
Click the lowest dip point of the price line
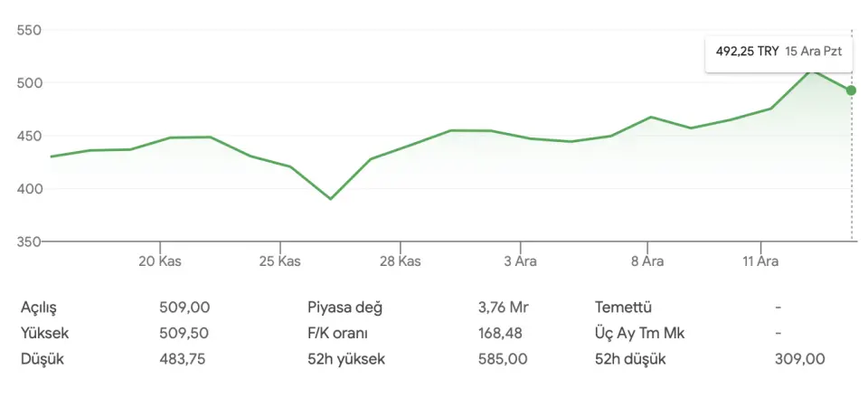(331, 198)
